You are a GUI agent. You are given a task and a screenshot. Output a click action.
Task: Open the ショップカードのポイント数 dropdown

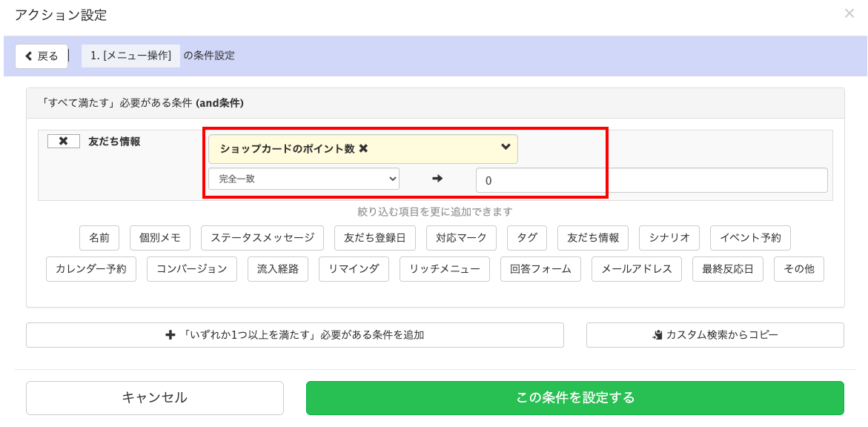362,148
